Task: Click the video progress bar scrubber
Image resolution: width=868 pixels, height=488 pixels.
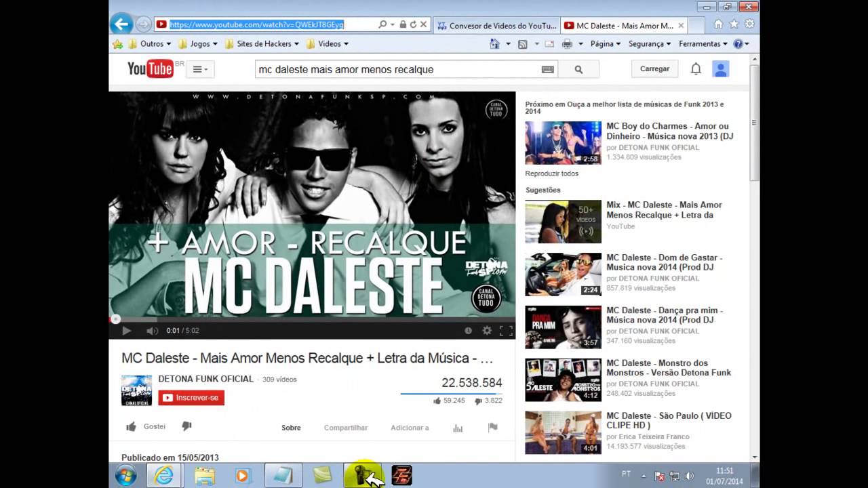Action: click(115, 319)
